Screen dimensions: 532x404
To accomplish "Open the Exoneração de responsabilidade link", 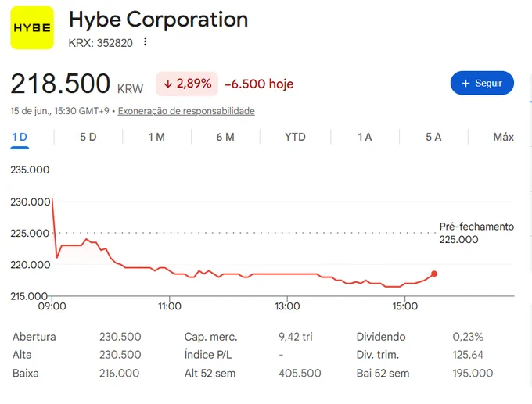I will pos(186,111).
